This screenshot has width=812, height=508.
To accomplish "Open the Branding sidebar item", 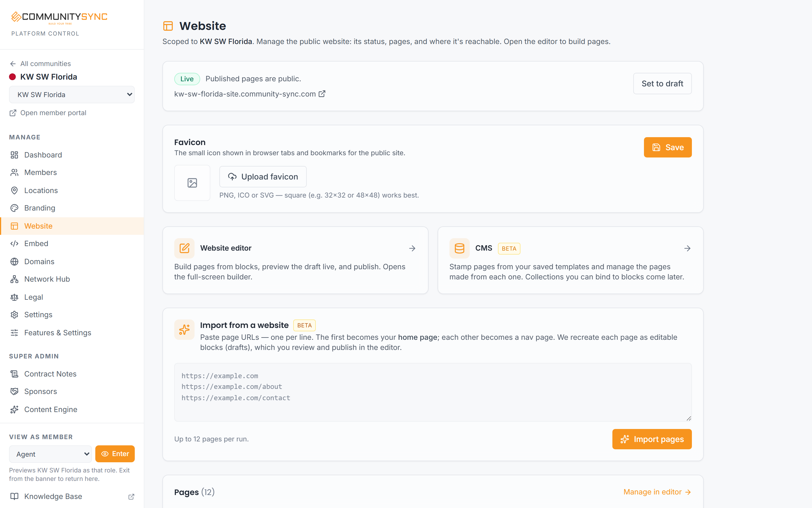I will point(72,208).
